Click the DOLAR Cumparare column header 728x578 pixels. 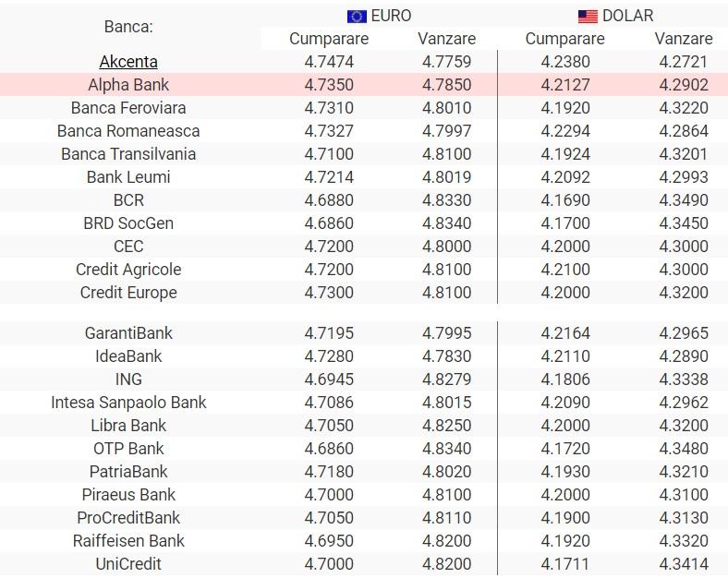tap(565, 39)
